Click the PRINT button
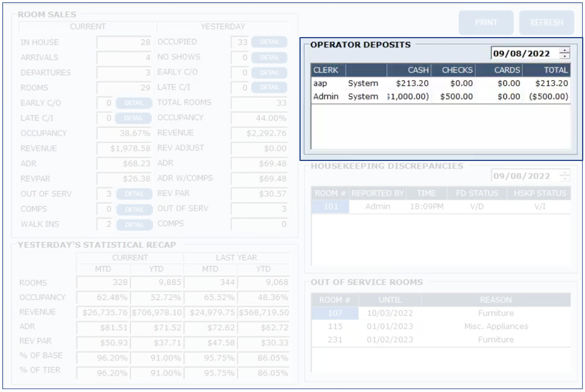The width and height of the screenshot is (585, 392). [486, 23]
